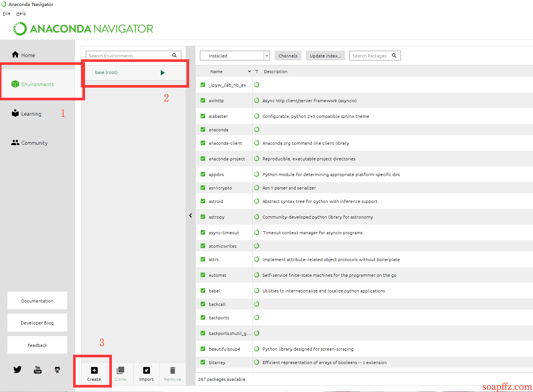Click the status circle for aiohttp

(x=257, y=100)
